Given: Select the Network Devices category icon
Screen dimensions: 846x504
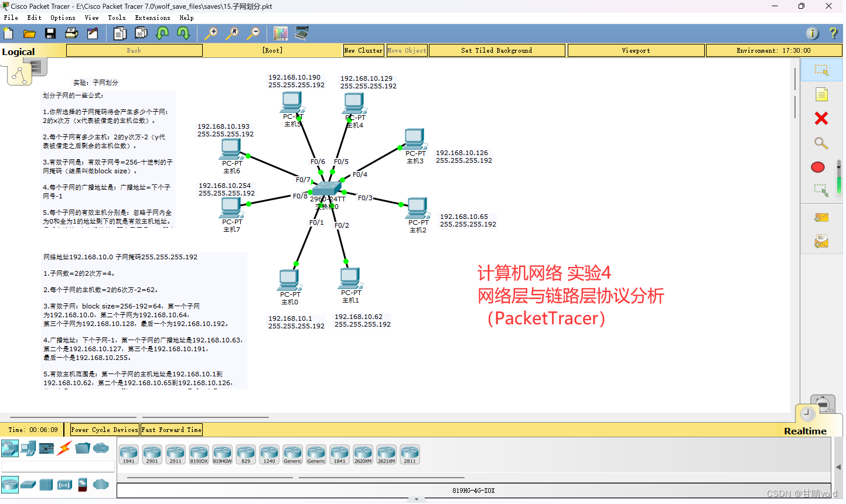Looking at the screenshot, I should (10, 448).
